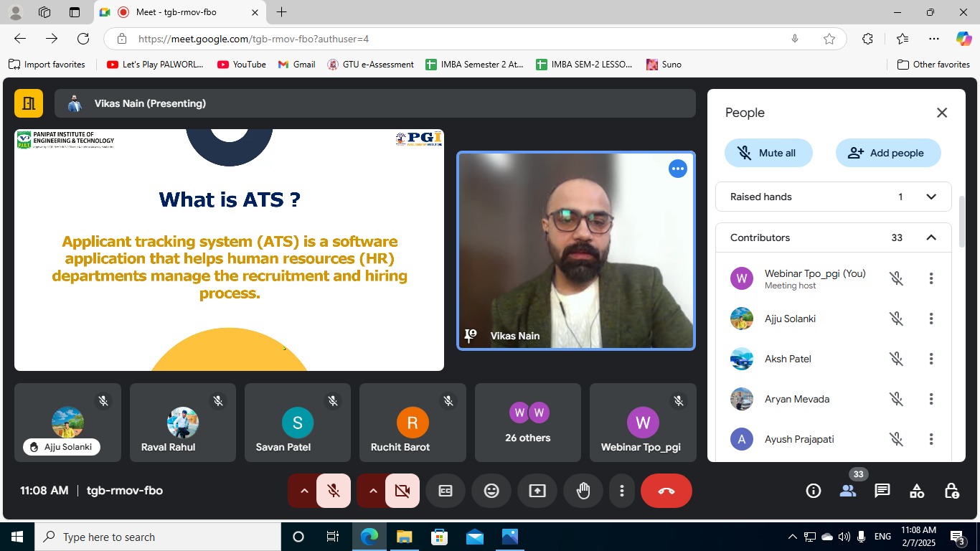Open File Explorer from the taskbar
The width and height of the screenshot is (980, 551).
pos(404,537)
